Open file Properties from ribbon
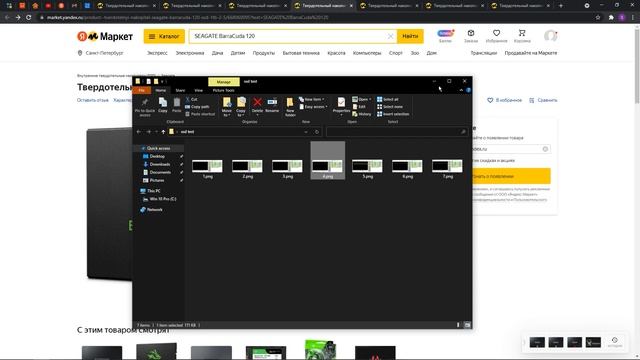The image size is (640, 360). coord(341,106)
